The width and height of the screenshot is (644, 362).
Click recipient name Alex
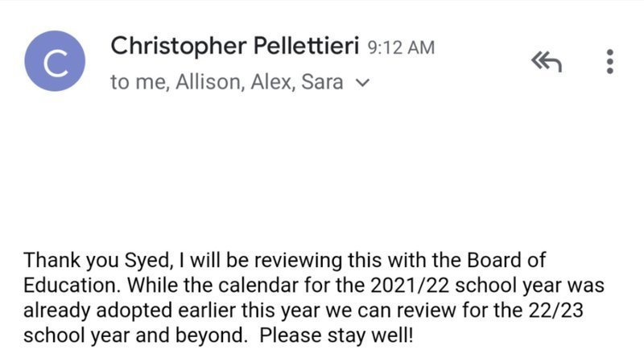271,82
